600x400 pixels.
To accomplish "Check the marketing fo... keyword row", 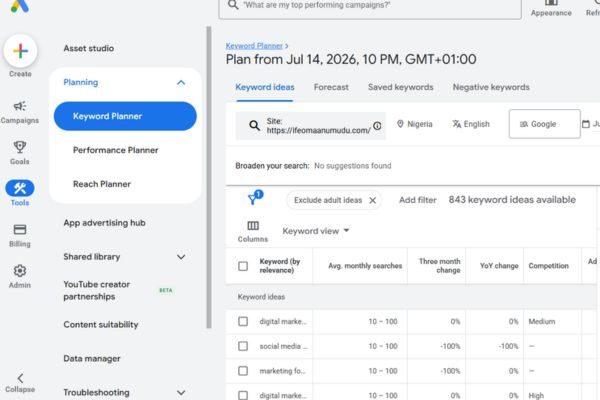I will pyautogui.click(x=243, y=371).
